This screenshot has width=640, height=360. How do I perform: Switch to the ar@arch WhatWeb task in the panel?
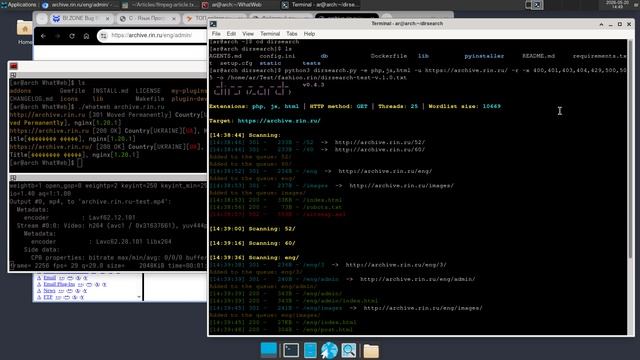click(x=239, y=5)
